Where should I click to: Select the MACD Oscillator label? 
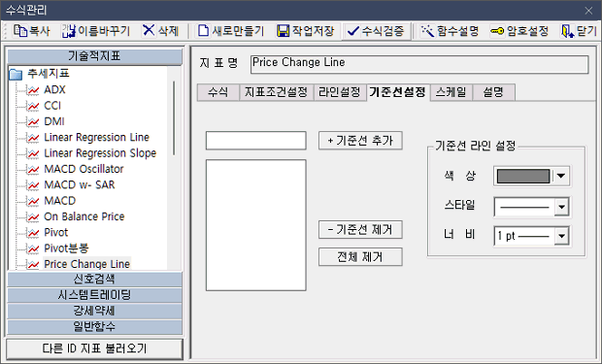point(84,169)
